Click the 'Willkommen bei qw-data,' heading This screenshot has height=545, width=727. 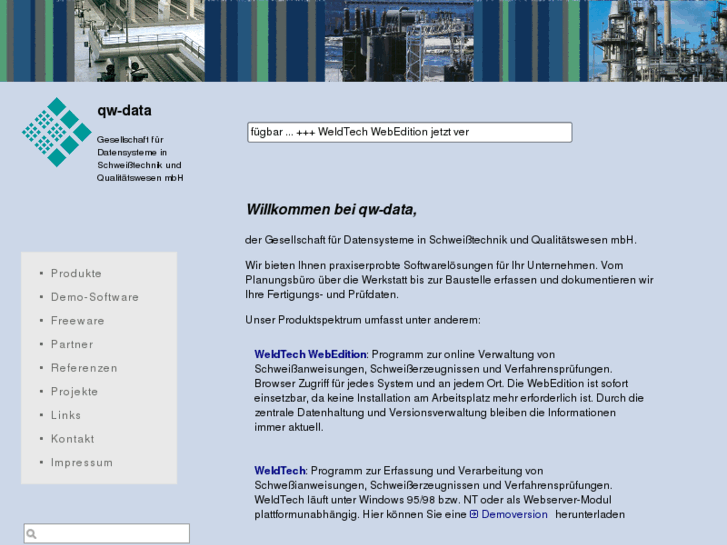point(332,210)
